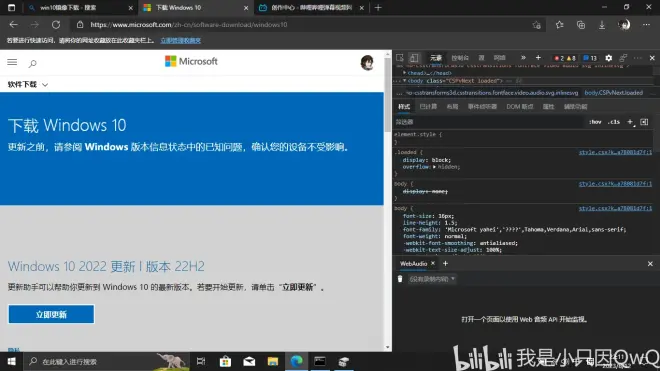Open the Favorites list
Image resolution: width=660 pixels, height=371 pixels.
[559, 25]
